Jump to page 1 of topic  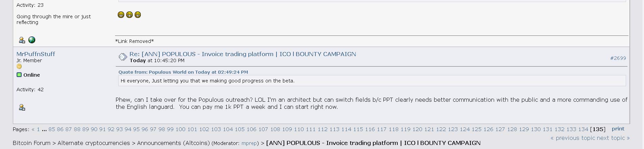click(38, 129)
